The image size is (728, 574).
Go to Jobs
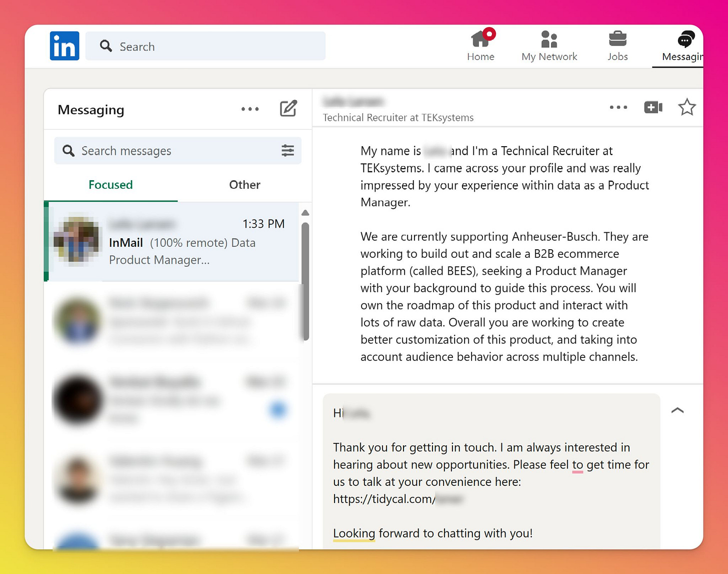[617, 46]
